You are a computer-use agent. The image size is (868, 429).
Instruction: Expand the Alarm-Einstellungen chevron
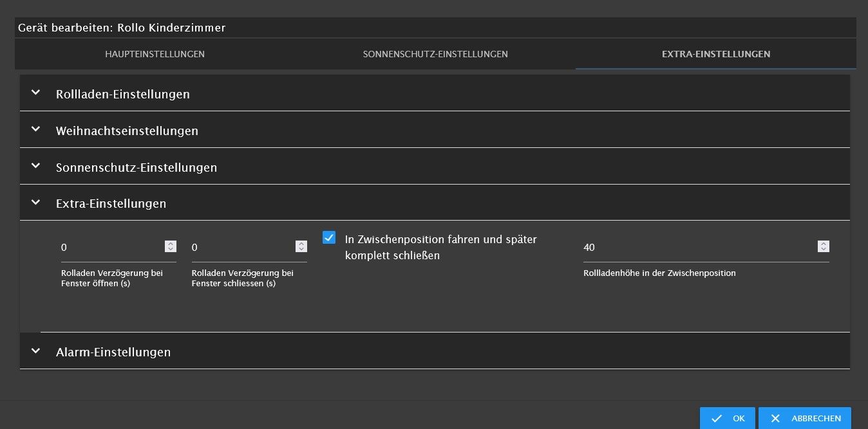pos(35,351)
